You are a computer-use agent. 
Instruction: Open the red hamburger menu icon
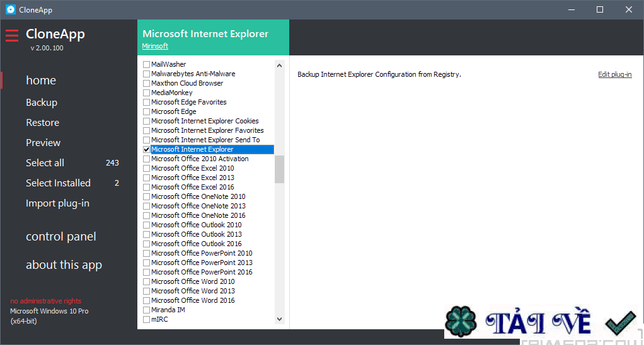tap(12, 36)
